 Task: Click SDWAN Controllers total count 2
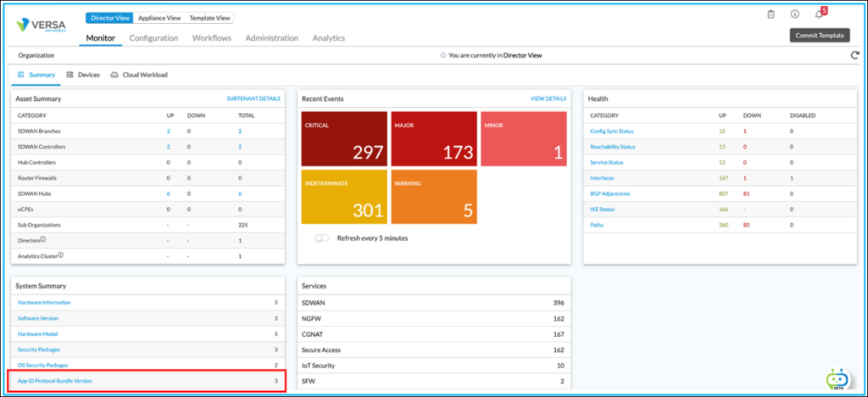tap(240, 147)
